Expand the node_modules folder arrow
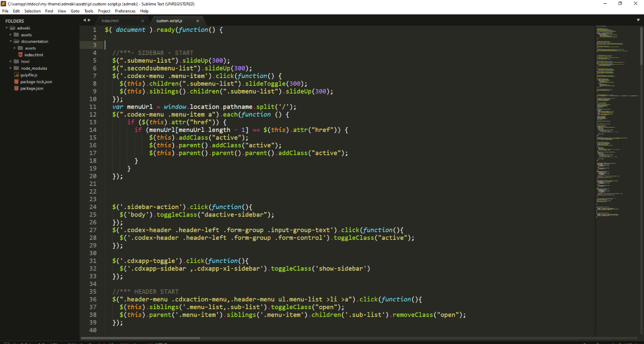The width and height of the screenshot is (644, 344). pos(11,68)
